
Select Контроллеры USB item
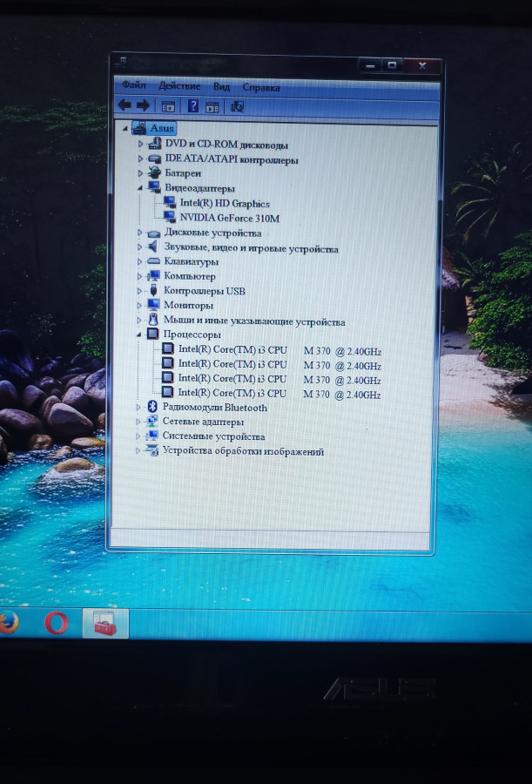[205, 290]
